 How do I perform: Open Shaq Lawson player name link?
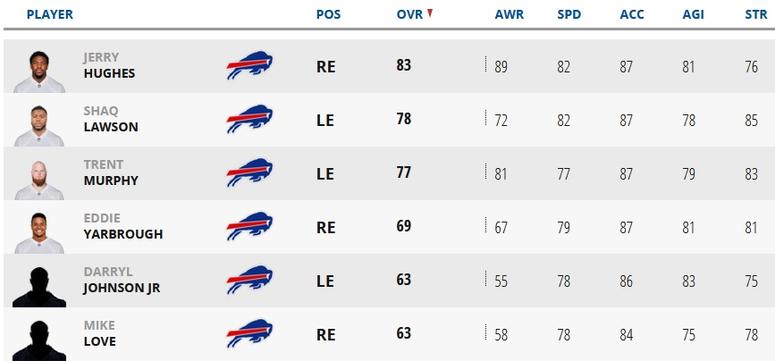pos(111,119)
